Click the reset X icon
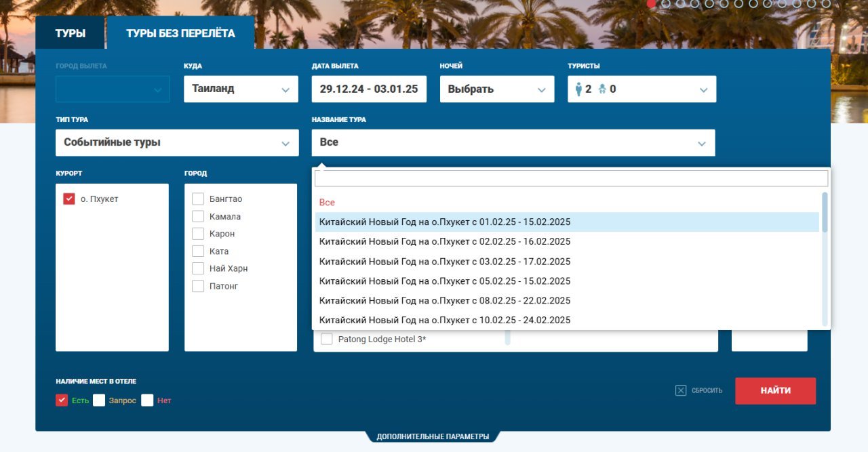Viewport: 868px width, 452px height. [x=681, y=390]
